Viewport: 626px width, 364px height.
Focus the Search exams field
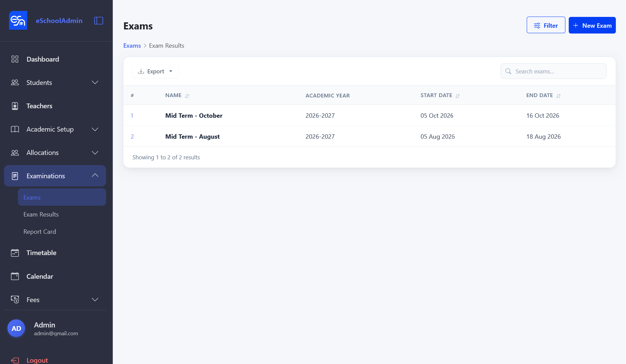pos(554,71)
